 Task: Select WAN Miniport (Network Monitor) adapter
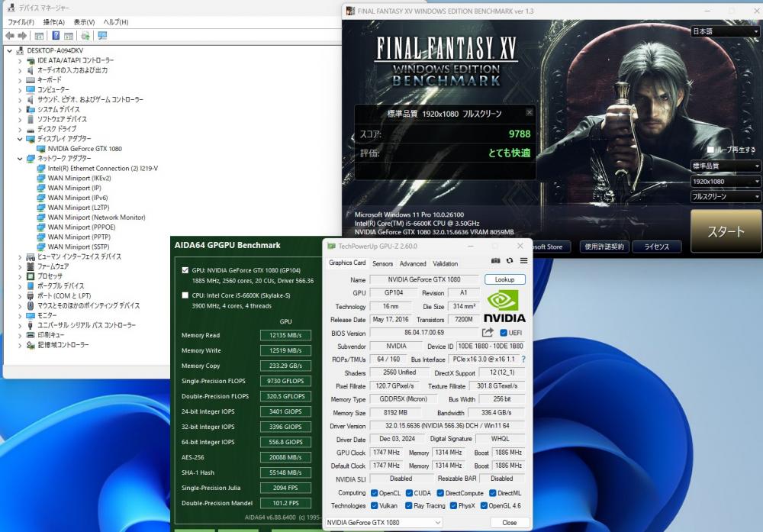click(x=96, y=218)
